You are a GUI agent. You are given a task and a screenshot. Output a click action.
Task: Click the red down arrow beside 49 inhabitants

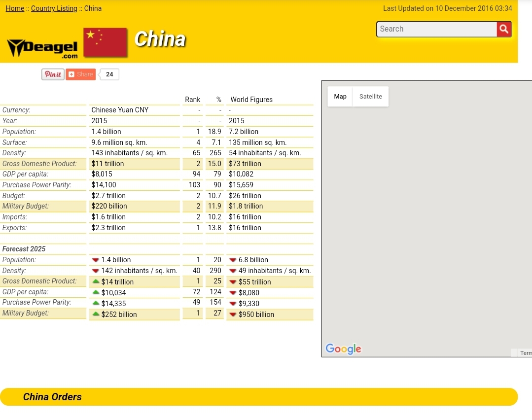pyautogui.click(x=233, y=271)
